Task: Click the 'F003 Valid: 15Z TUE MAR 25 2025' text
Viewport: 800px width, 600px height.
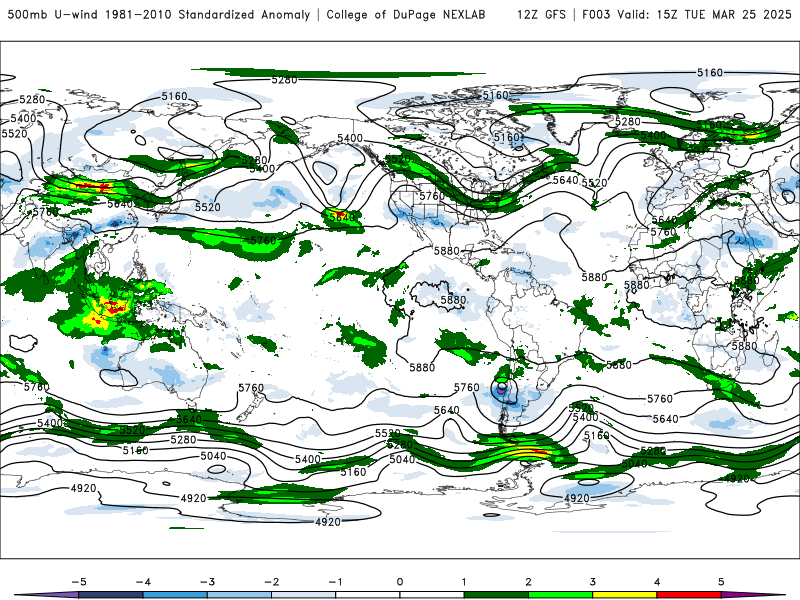Action: point(686,15)
